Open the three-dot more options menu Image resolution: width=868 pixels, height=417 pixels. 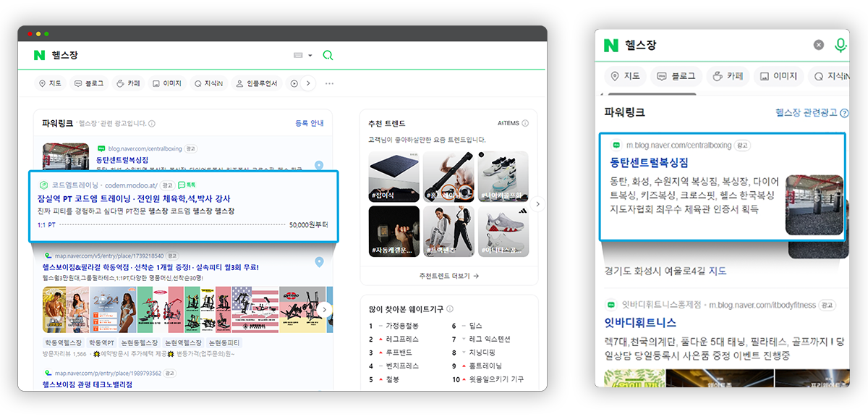click(330, 83)
